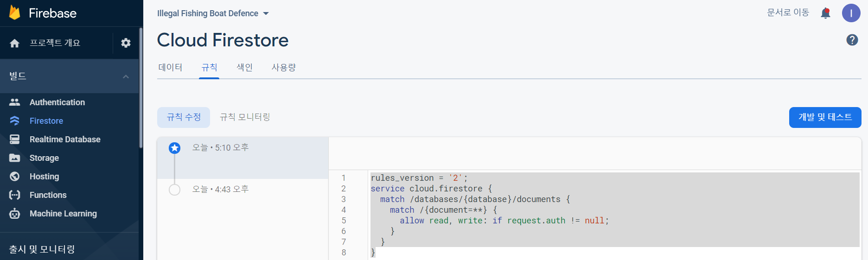
Task: Open the help question mark icon
Action: point(852,40)
